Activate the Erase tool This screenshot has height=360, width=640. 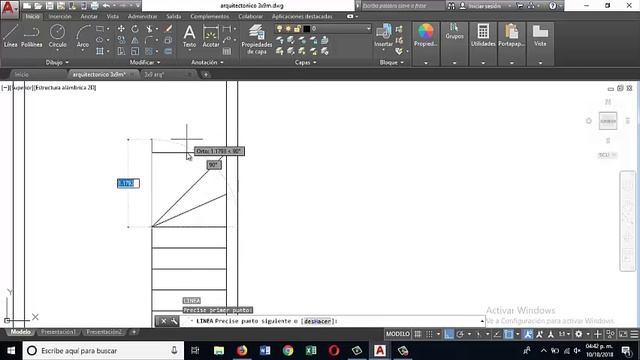click(x=168, y=29)
